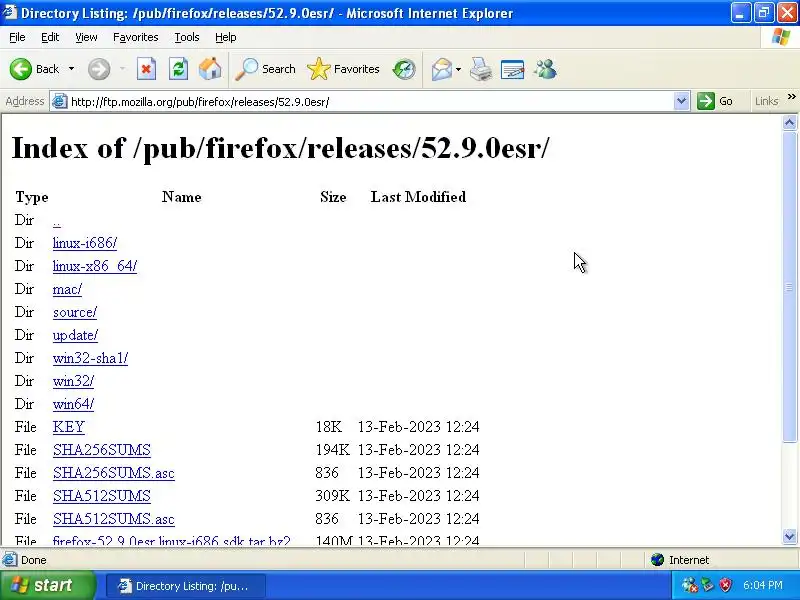This screenshot has height=600, width=800.
Task: Expand the Mail dropdown arrow
Action: [459, 69]
